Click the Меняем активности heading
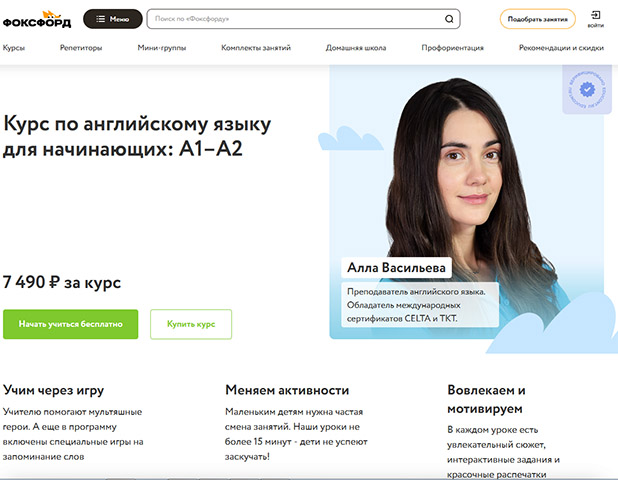This screenshot has height=480, width=618. click(x=287, y=390)
